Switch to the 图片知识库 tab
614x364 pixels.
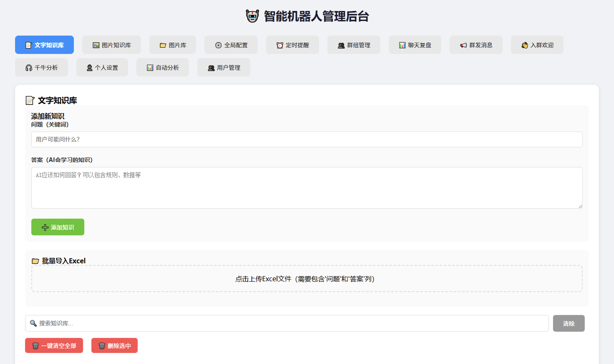pos(112,45)
